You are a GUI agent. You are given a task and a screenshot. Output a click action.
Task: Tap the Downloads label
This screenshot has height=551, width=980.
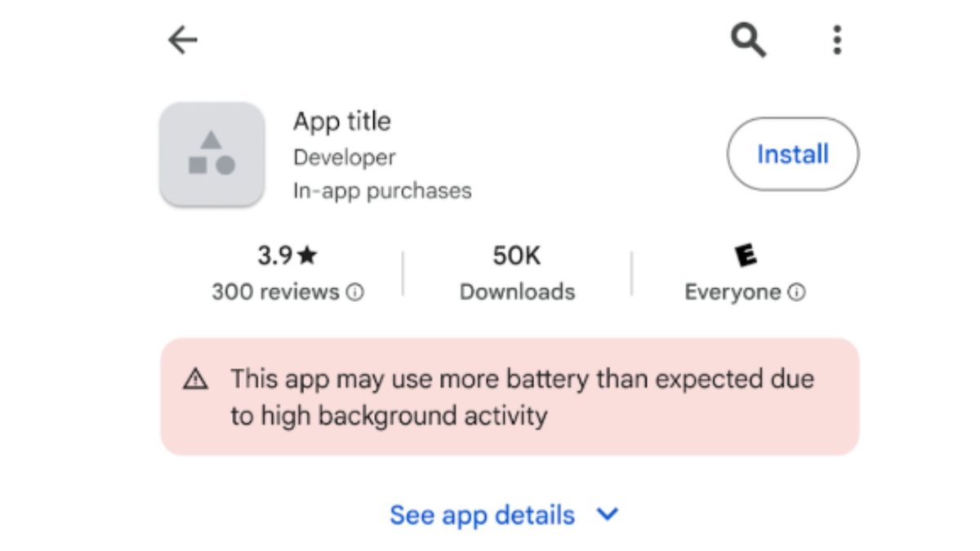click(517, 291)
